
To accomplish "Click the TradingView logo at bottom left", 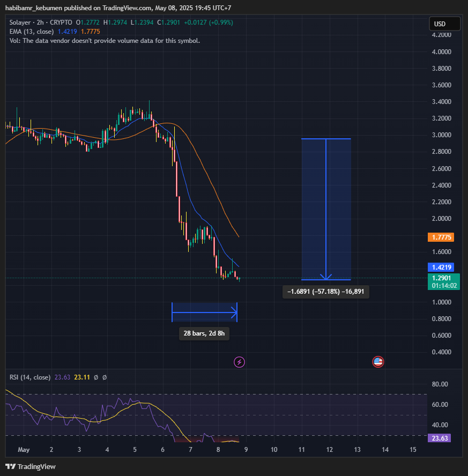I will coord(31,466).
